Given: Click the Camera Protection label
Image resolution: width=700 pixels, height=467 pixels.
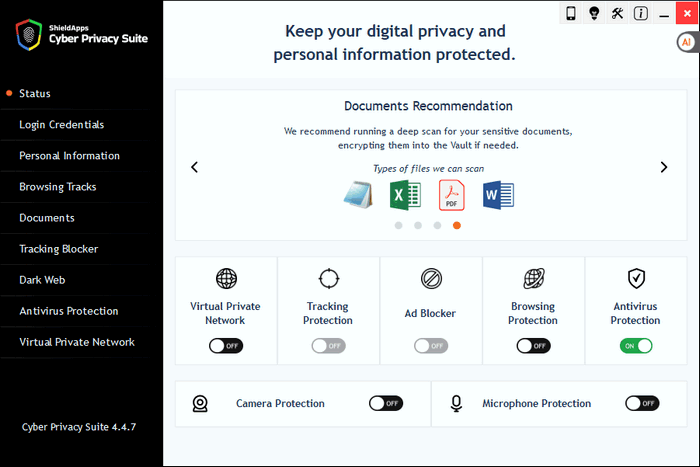Looking at the screenshot, I should pos(280,403).
